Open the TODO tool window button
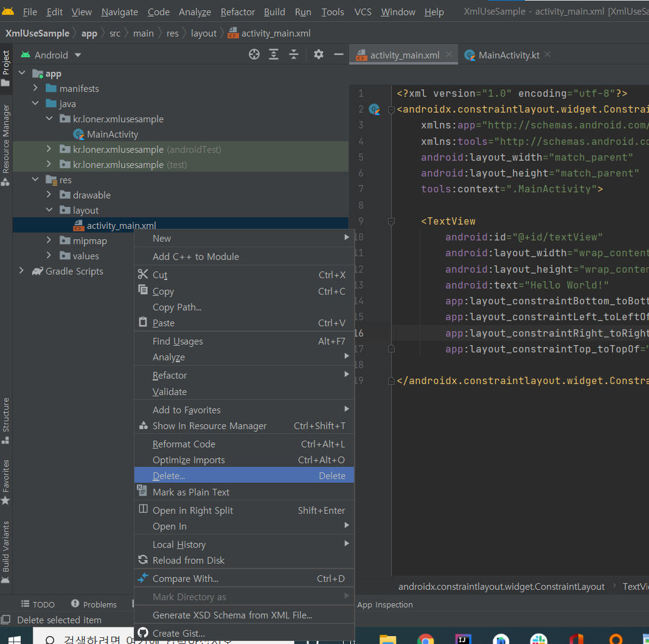649x644 pixels. click(38, 604)
